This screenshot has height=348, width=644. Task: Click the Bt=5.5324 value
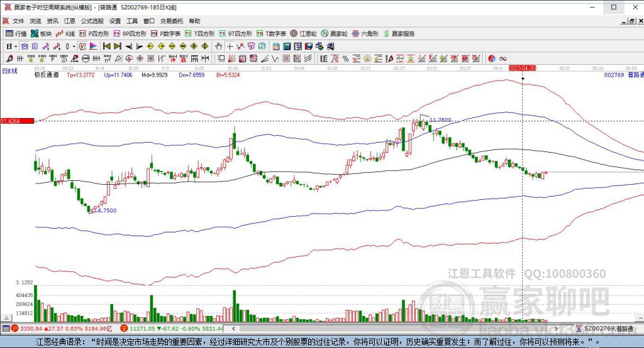[228, 75]
